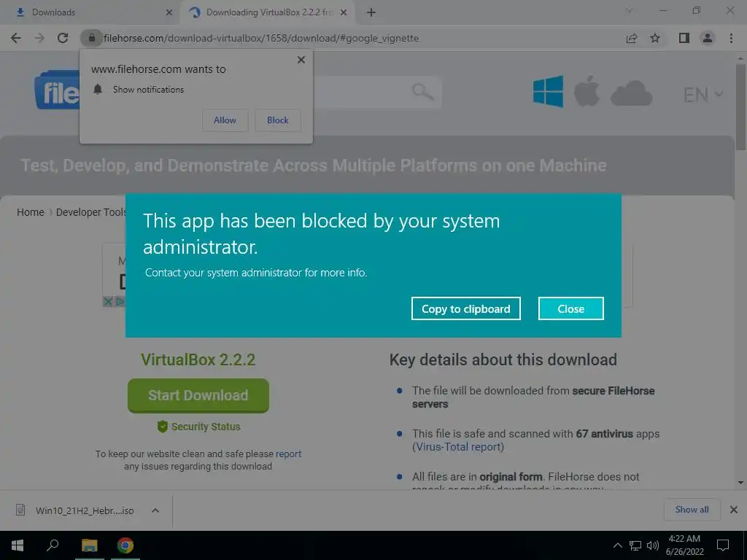The height and width of the screenshot is (560, 747).
Task: Open File Explorer from taskbar
Action: 89,545
